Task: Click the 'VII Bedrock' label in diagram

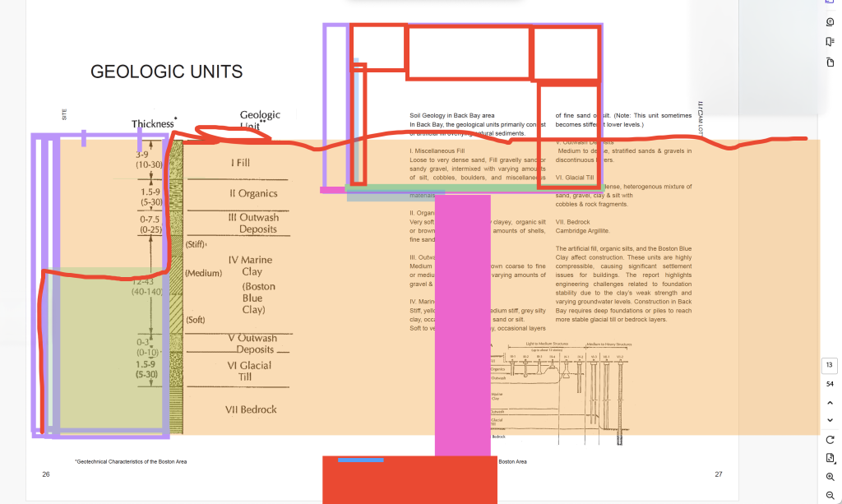Action: (x=251, y=409)
